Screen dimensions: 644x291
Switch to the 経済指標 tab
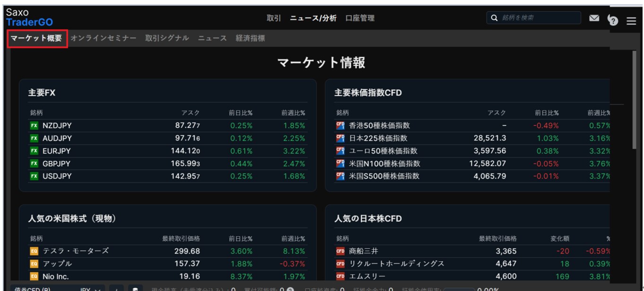pyautogui.click(x=250, y=38)
